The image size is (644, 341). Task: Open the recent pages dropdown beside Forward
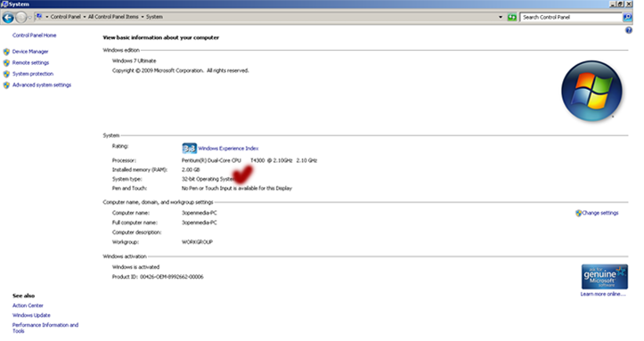pos(29,17)
